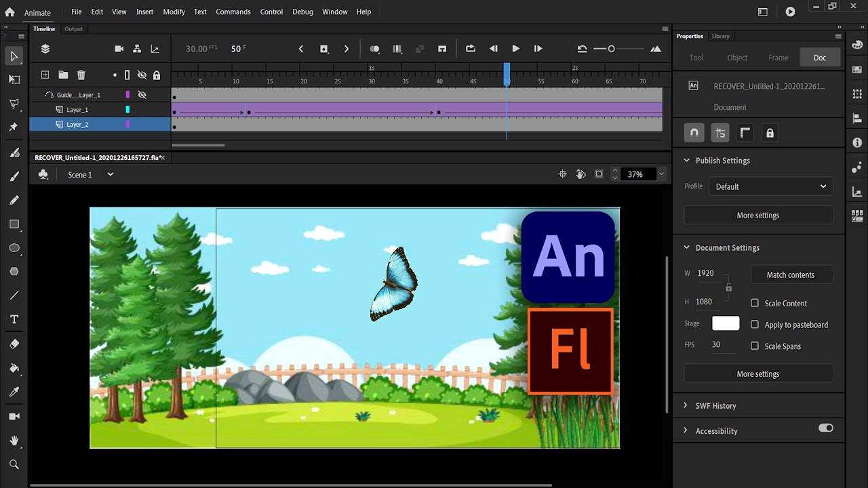Add a new layer in timeline
Viewport: 868px width, 488px height.
tap(45, 75)
